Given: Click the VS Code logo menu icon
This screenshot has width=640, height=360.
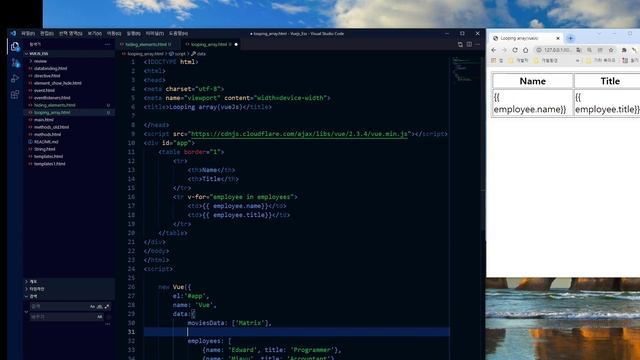Looking at the screenshot, I should click(x=13, y=33).
